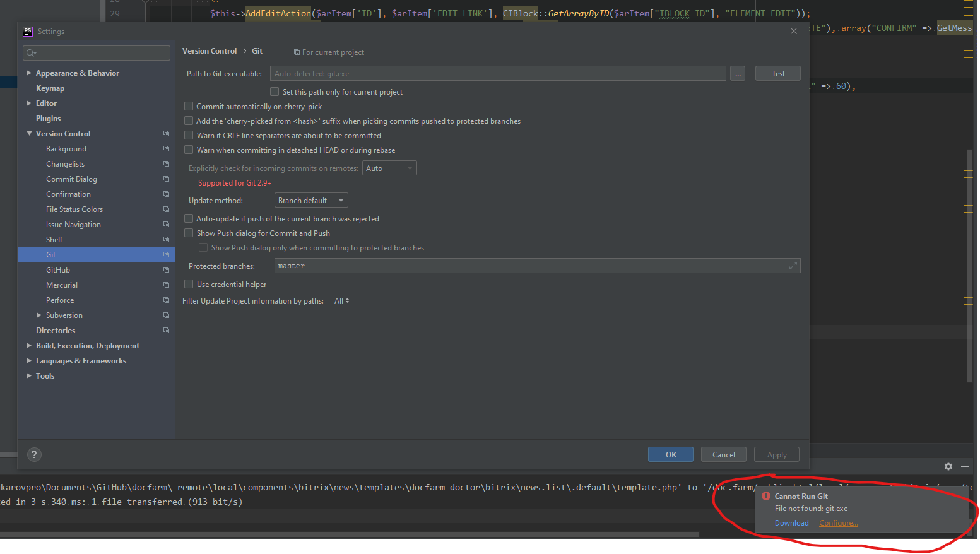Open the incoming commits 'Auto' dropdown
Viewport: 980px width, 554px height.
(389, 168)
